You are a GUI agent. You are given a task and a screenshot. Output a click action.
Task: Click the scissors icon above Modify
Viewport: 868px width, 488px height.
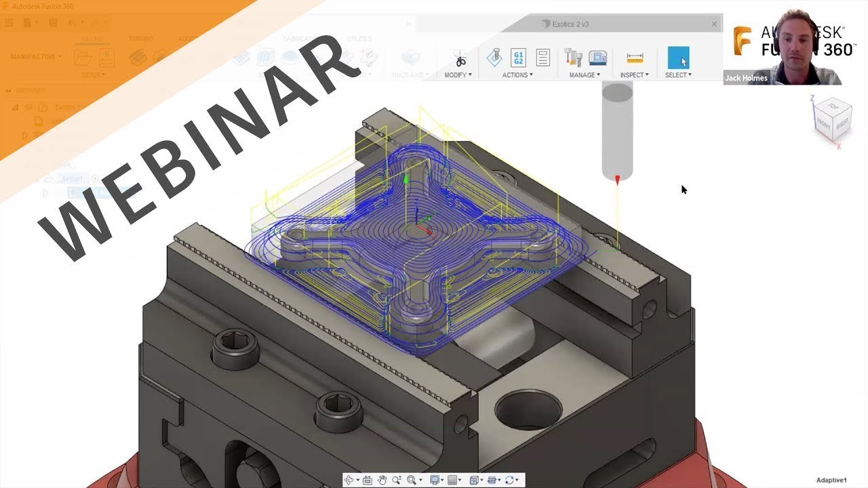[460, 58]
